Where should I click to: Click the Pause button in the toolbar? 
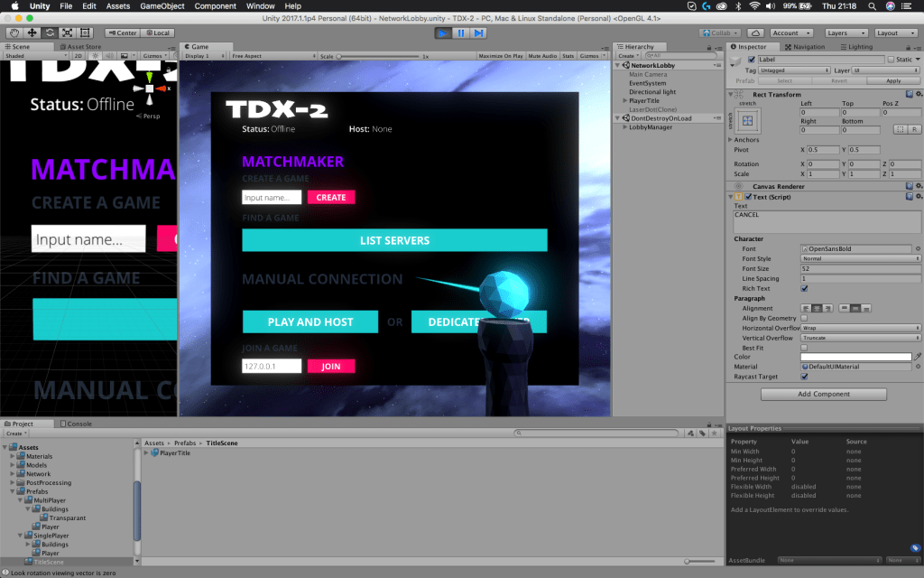pos(460,33)
